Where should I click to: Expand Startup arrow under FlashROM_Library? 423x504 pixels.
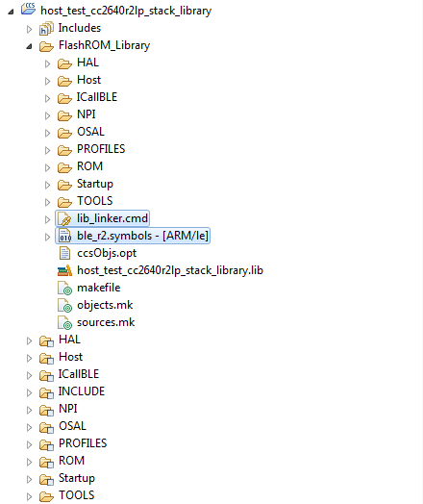pos(47,185)
